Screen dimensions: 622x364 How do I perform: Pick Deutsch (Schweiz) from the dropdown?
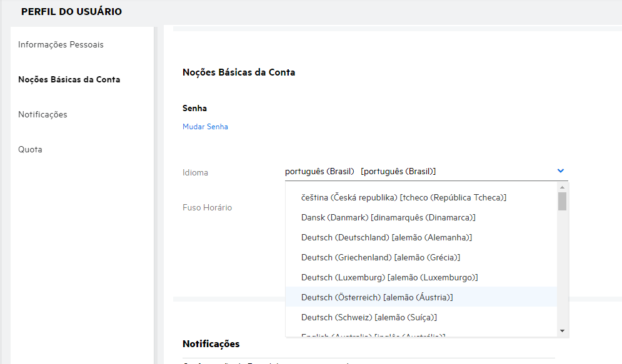[x=368, y=317]
